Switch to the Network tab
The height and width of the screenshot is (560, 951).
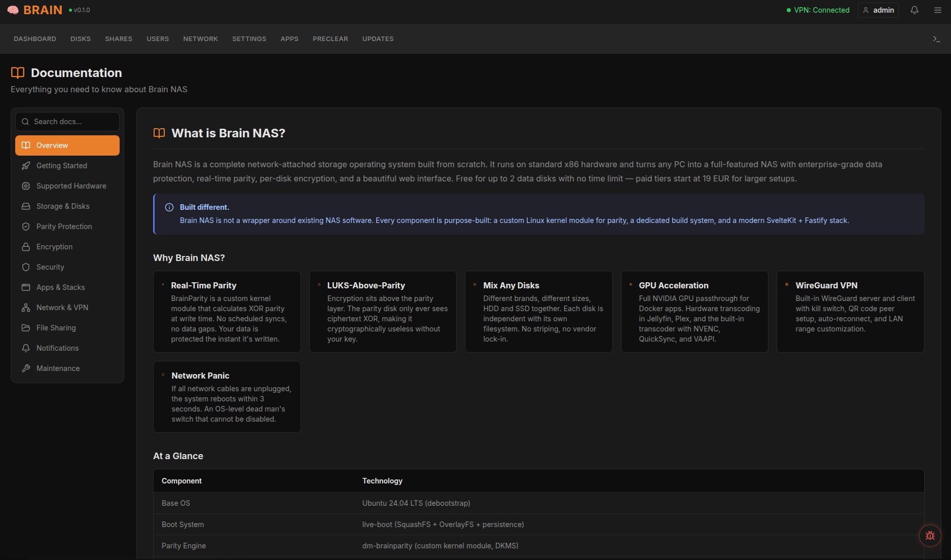coord(200,39)
